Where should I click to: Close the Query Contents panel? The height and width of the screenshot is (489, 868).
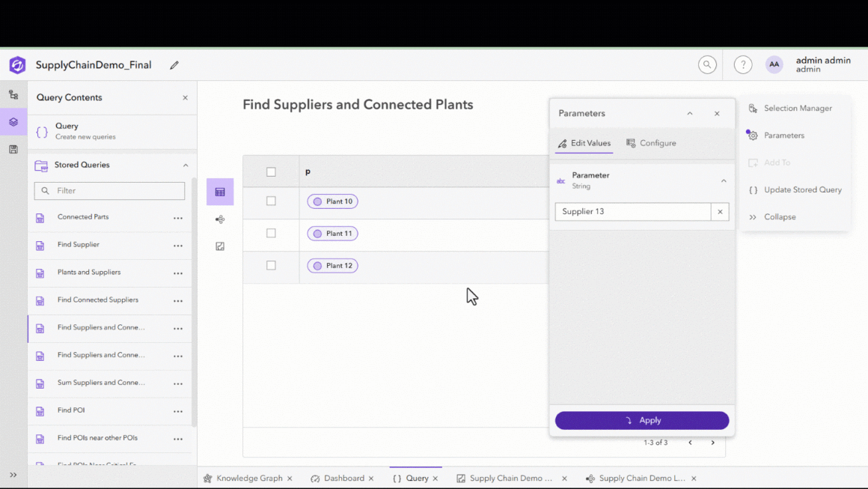(185, 97)
